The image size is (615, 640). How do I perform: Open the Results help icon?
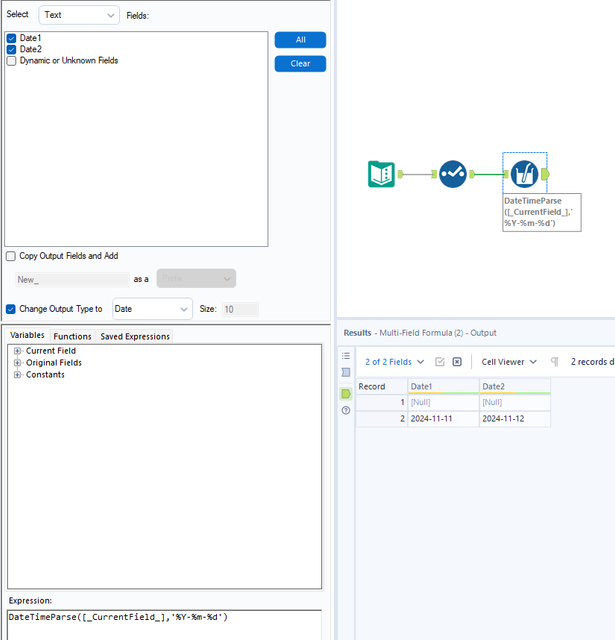tap(346, 410)
